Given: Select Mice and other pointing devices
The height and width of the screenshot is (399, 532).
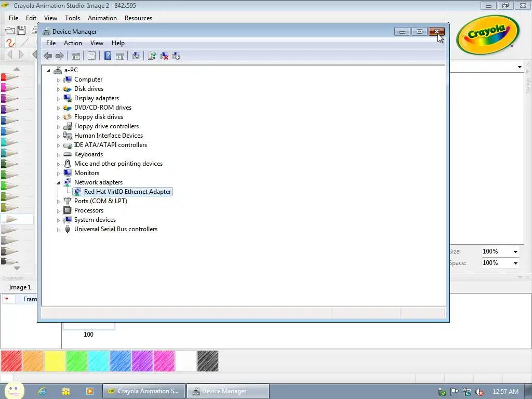Looking at the screenshot, I should click(x=118, y=164).
